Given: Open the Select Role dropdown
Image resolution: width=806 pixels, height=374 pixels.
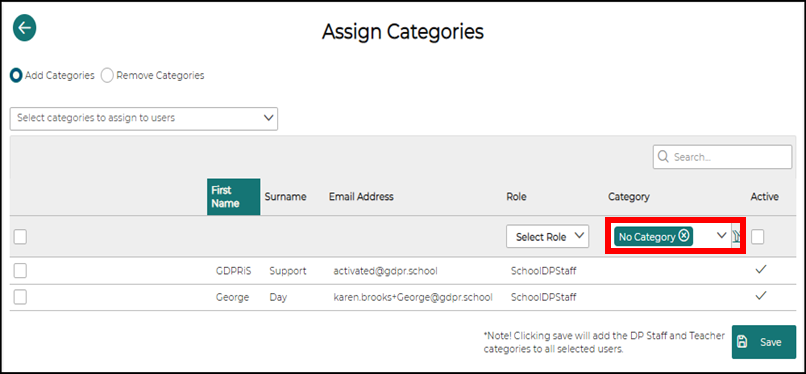Looking at the screenshot, I should [547, 236].
